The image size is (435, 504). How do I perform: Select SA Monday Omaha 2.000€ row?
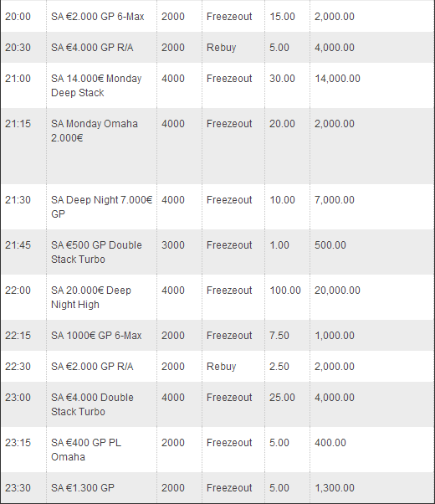217,146
